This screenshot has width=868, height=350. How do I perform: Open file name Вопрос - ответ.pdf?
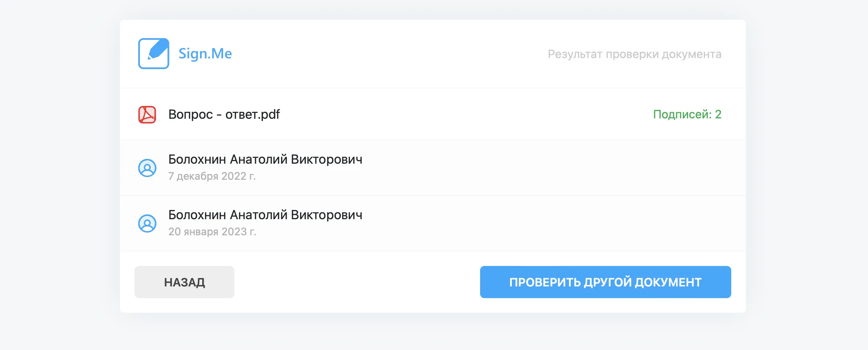coord(224,114)
